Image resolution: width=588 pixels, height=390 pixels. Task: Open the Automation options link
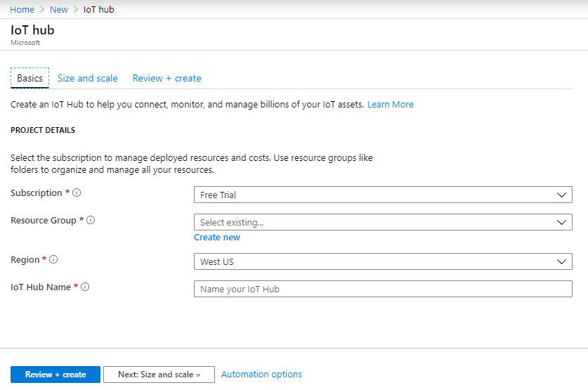(261, 375)
